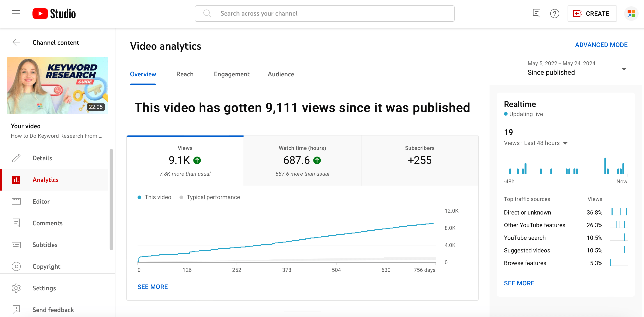Click the Browse features traffic source
Screen dimensions: 644x317
click(x=525, y=263)
